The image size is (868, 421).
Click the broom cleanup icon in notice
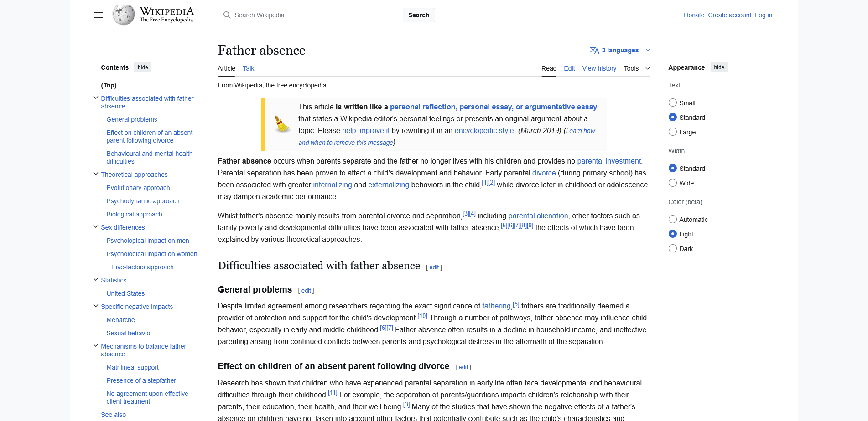pos(282,124)
